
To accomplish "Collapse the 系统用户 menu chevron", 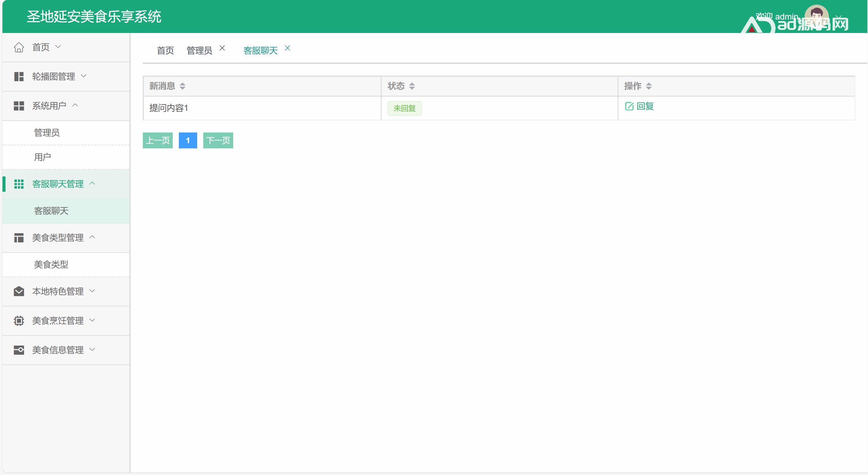I will click(75, 106).
